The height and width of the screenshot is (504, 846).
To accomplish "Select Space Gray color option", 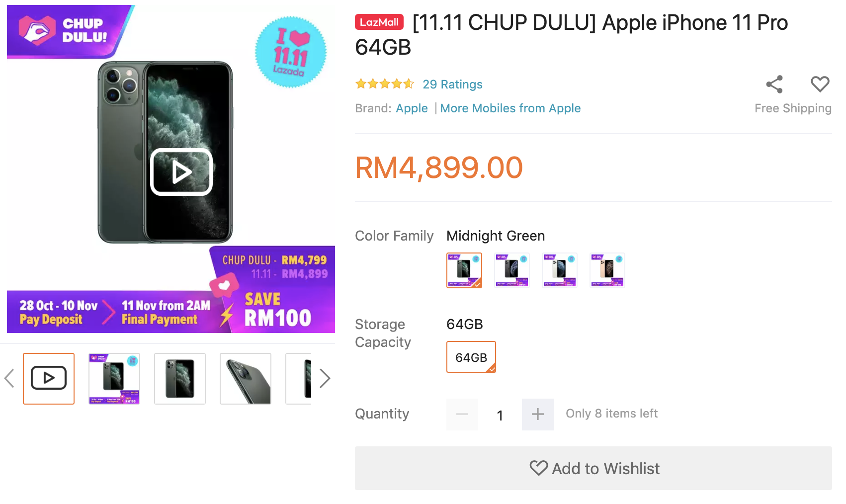I will (x=512, y=270).
